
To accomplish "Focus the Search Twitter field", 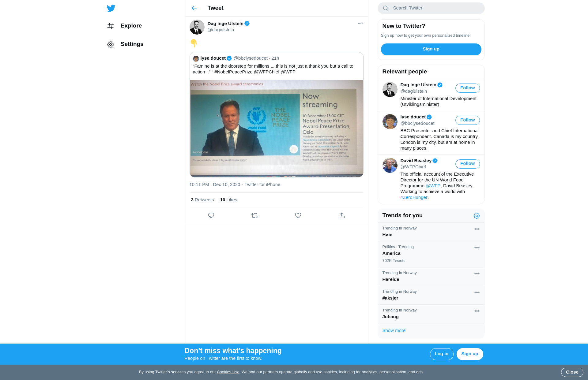I will (431, 8).
